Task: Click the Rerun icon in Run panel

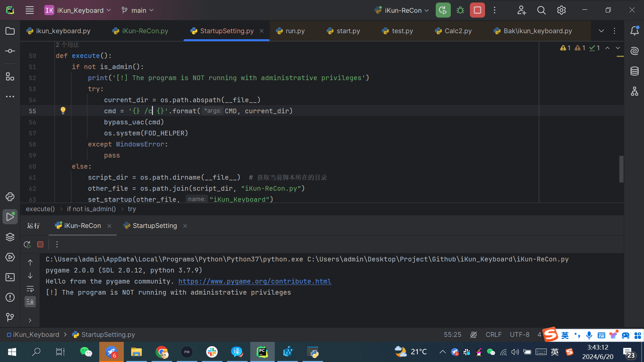Action: [x=27, y=244]
